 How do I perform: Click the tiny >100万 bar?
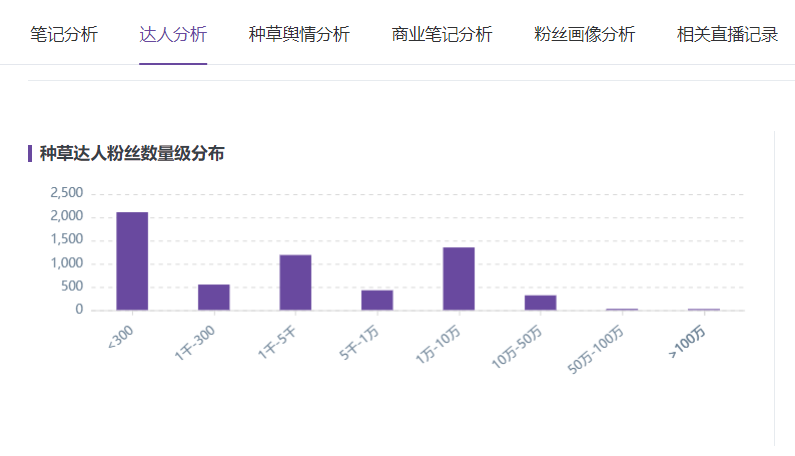pos(704,309)
